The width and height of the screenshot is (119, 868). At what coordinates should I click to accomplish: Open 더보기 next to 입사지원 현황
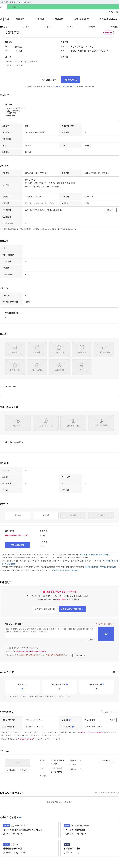115,672
